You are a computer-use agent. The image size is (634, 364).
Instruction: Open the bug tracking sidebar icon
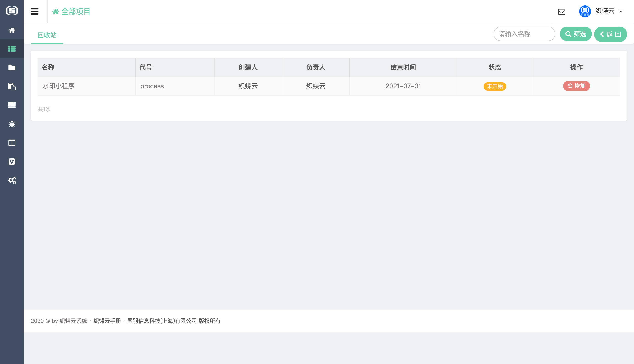[12, 124]
